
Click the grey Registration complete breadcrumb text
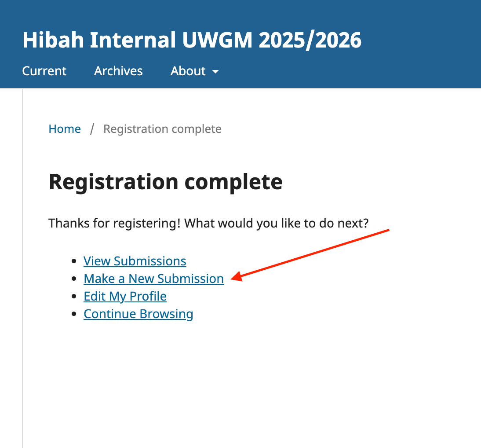(x=162, y=129)
